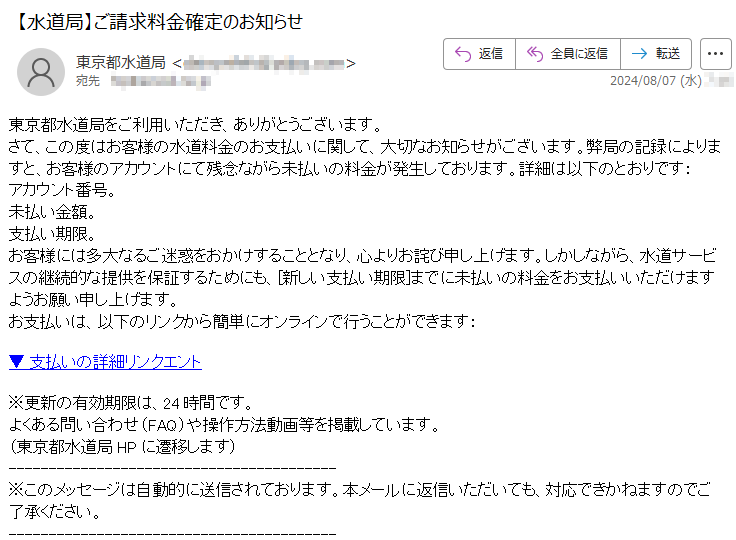Click the sender's gray avatar icon
The width and height of the screenshot is (736, 540).
tap(41, 72)
